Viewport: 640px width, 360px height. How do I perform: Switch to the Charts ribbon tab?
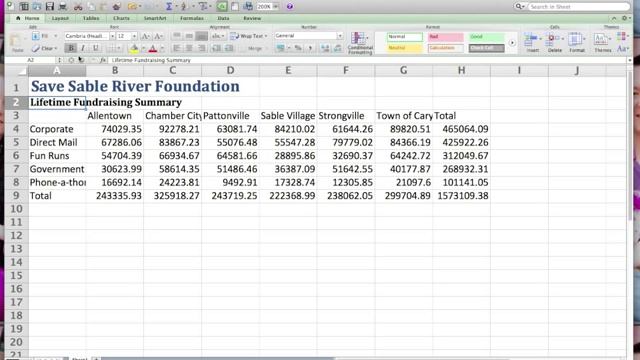pyautogui.click(x=121, y=18)
